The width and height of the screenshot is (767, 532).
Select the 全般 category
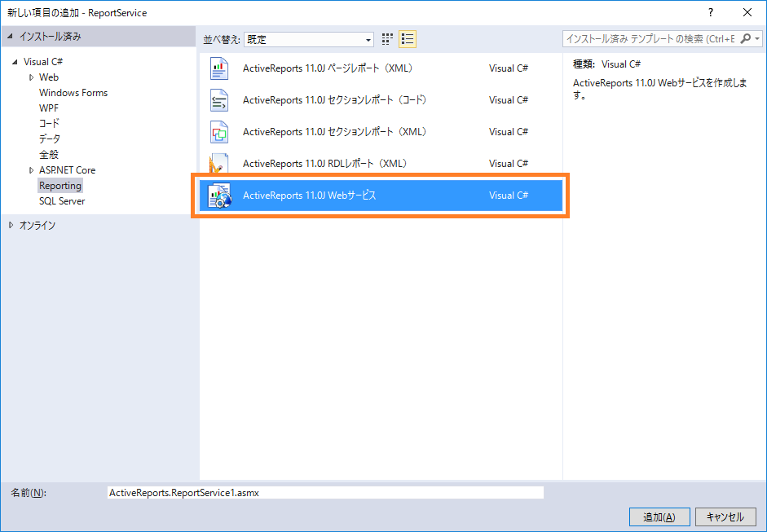point(49,155)
